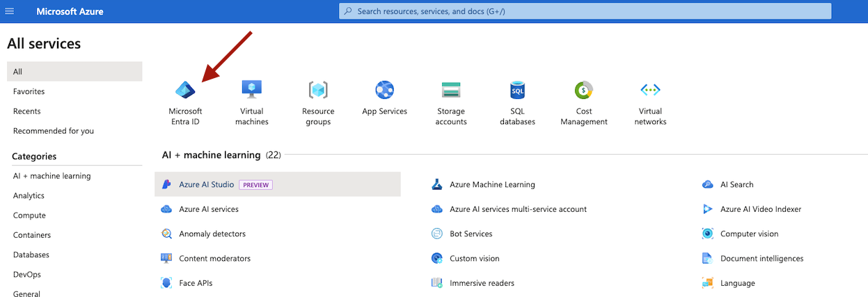Screen dimensions: 868x297
Task: Open the Resource groups icon
Action: coord(318,90)
